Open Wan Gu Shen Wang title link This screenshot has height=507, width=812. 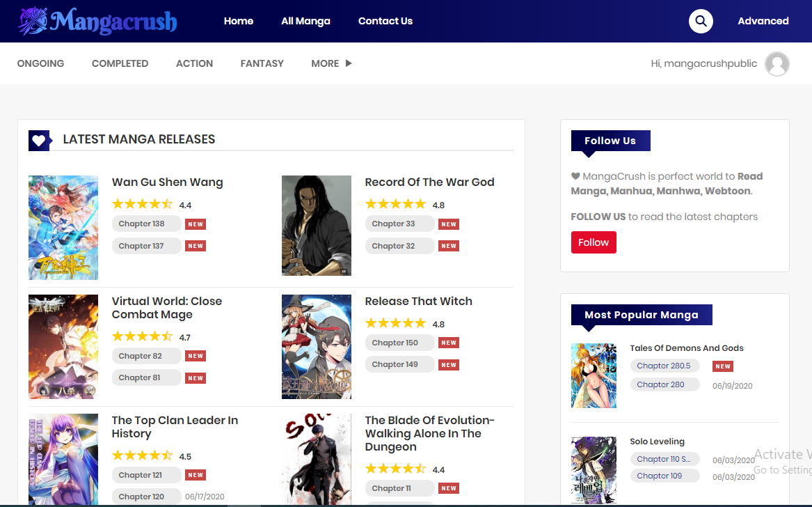point(167,182)
